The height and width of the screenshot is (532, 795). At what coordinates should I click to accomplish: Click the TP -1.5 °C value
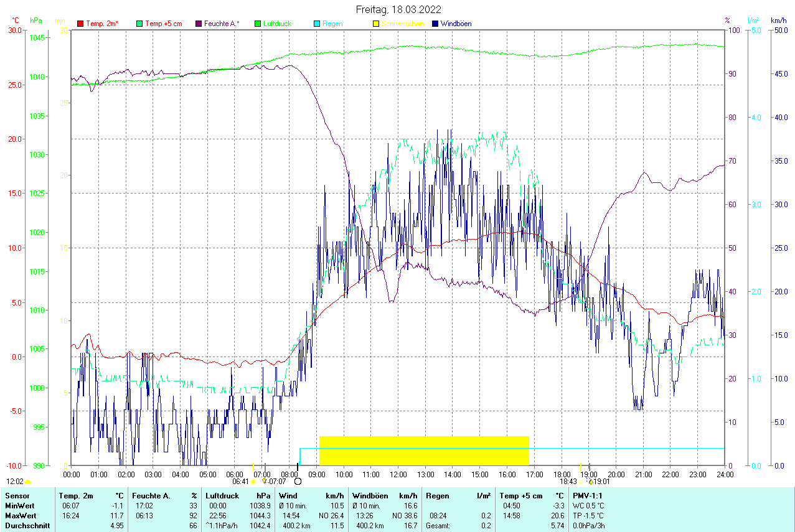pyautogui.click(x=588, y=516)
